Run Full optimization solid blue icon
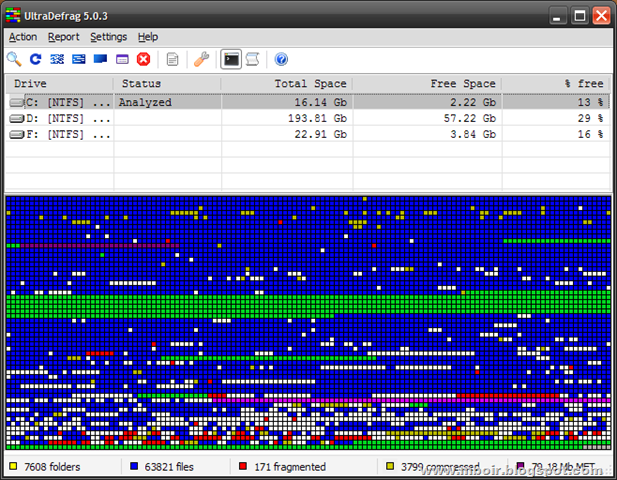Screen dimensions: 617x480 [x=100, y=59]
